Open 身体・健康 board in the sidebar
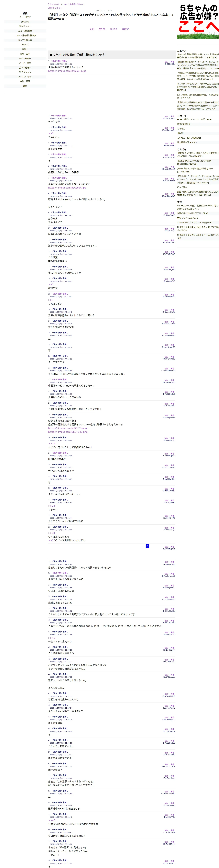 (25, 81)
